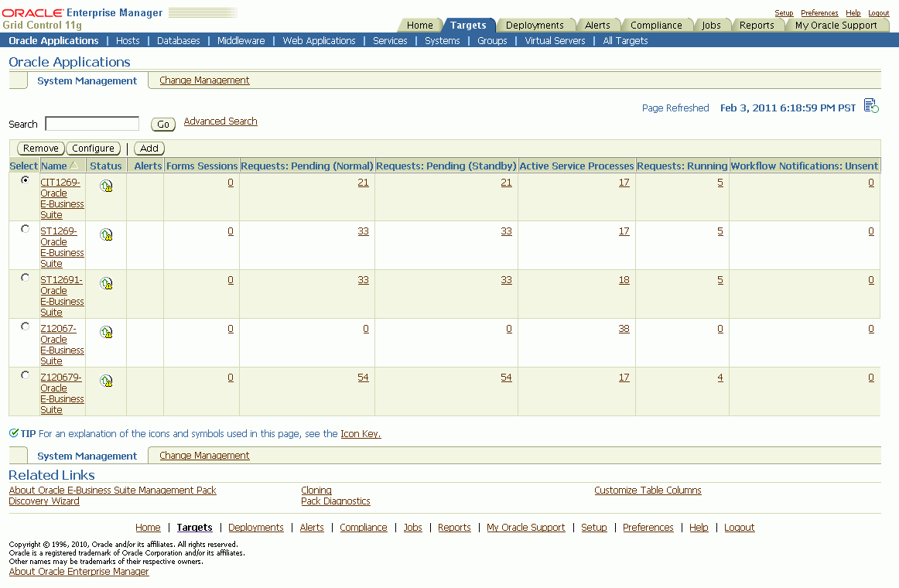
Task: Click the Logout link in the top-right header
Action: 878,13
